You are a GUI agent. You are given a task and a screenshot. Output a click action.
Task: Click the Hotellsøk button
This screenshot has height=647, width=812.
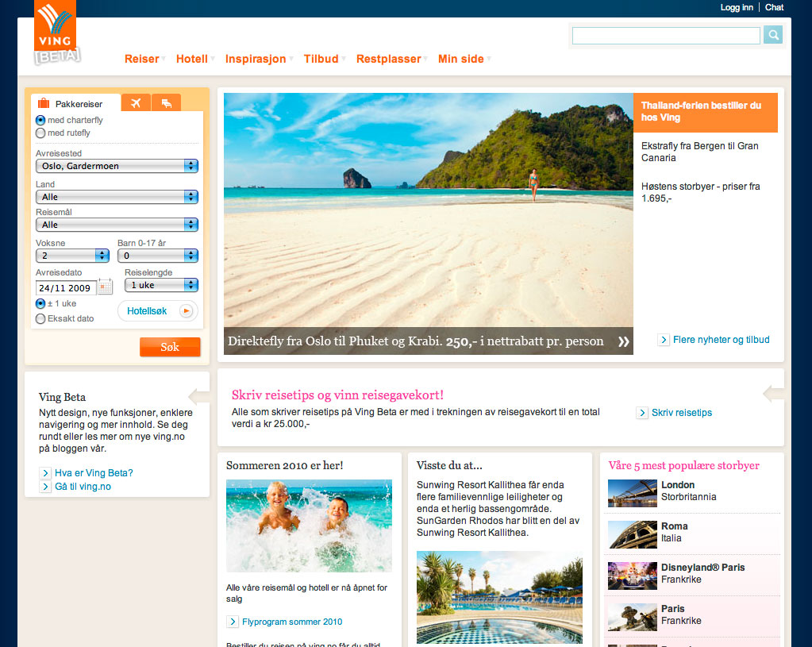(157, 311)
